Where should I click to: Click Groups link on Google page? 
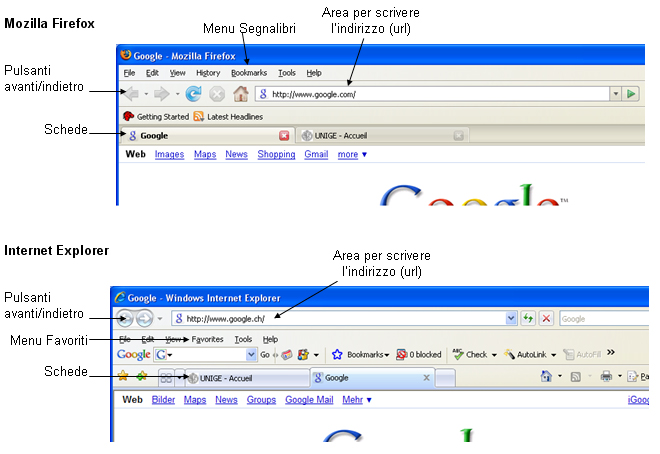coord(261,400)
